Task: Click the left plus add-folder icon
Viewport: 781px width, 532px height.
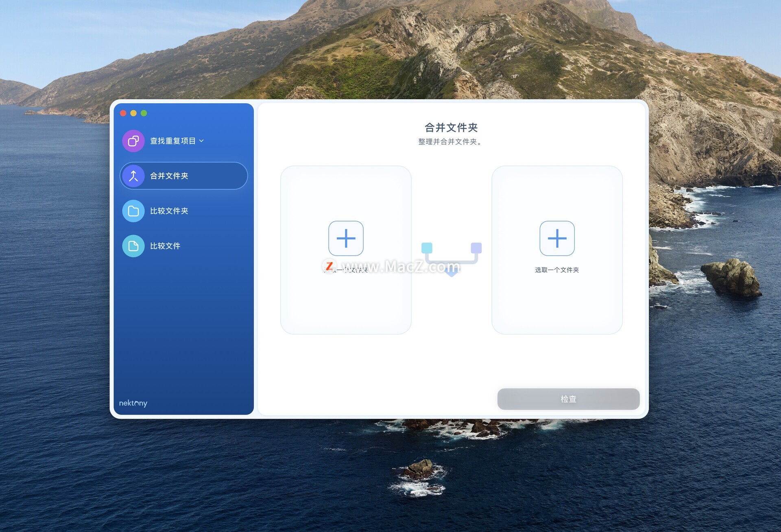Action: (346, 238)
